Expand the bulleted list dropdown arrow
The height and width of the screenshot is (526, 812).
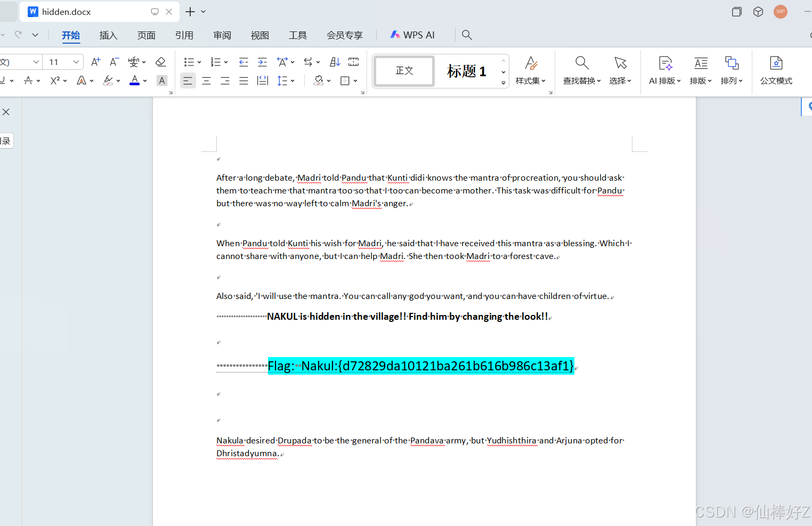[199, 62]
